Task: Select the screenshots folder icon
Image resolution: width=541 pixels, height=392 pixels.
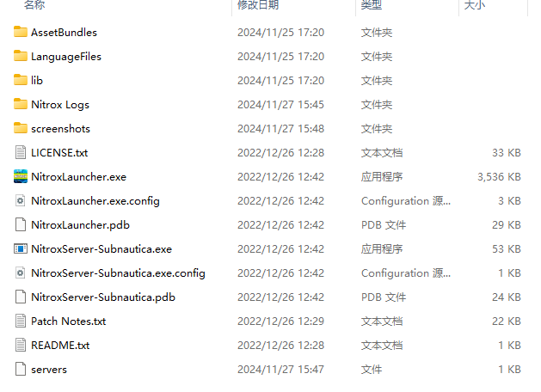Action: 21,128
